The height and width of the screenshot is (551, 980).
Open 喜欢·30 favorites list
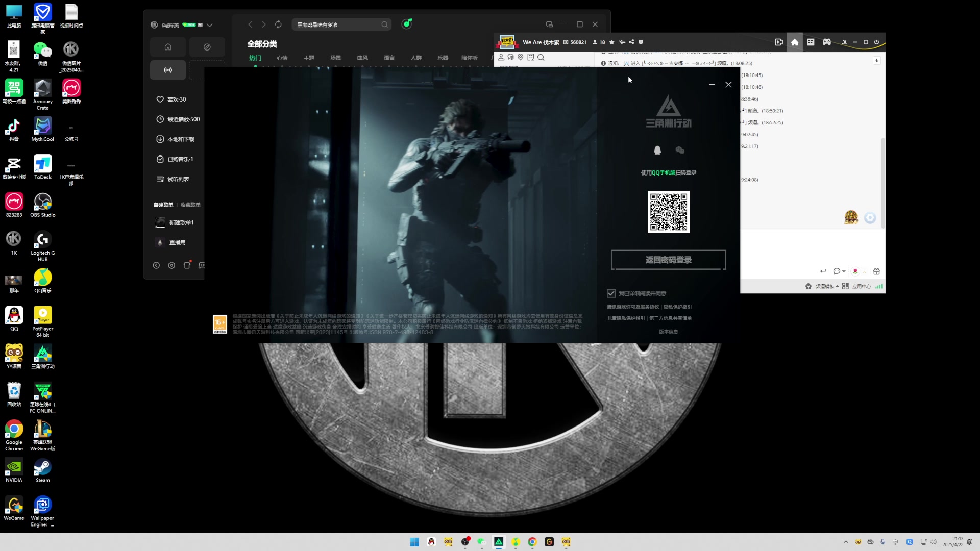[171, 99]
